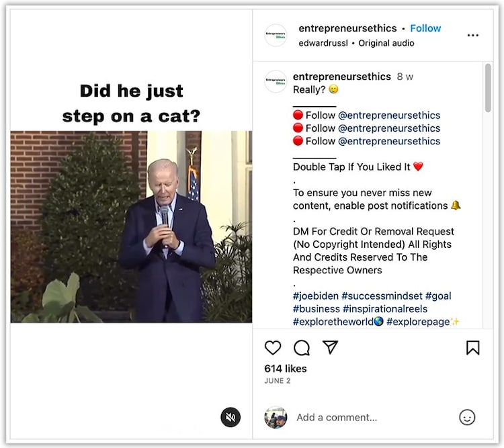
Task: Like the post with heart icon
Action: point(273,347)
